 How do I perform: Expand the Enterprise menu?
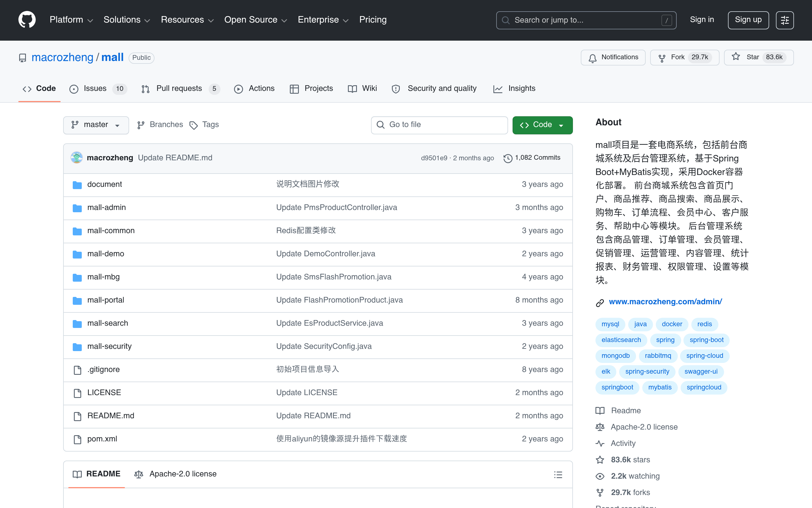click(x=323, y=20)
